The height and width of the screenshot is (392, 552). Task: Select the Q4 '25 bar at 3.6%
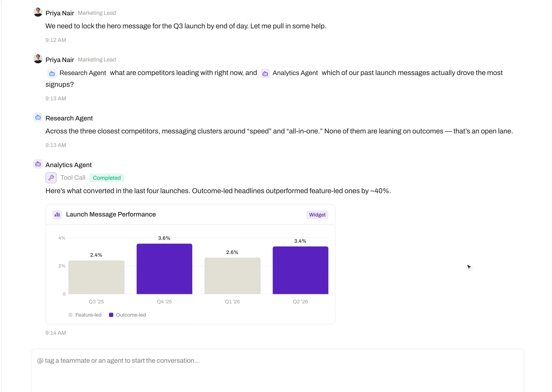pyautogui.click(x=164, y=269)
